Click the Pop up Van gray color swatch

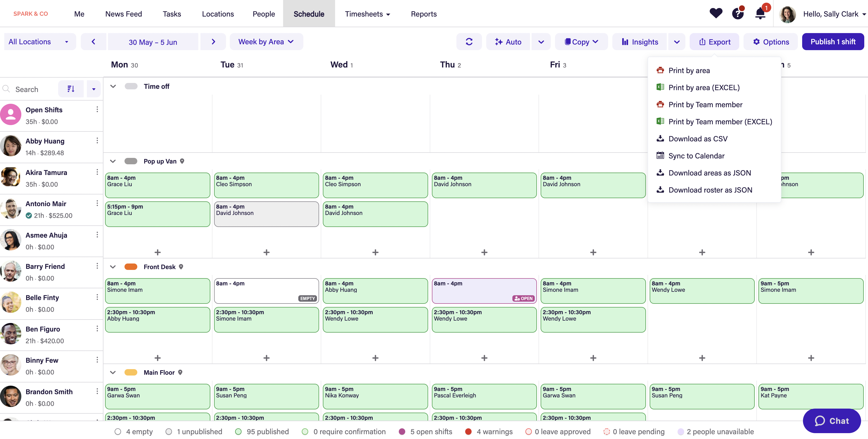tap(131, 161)
